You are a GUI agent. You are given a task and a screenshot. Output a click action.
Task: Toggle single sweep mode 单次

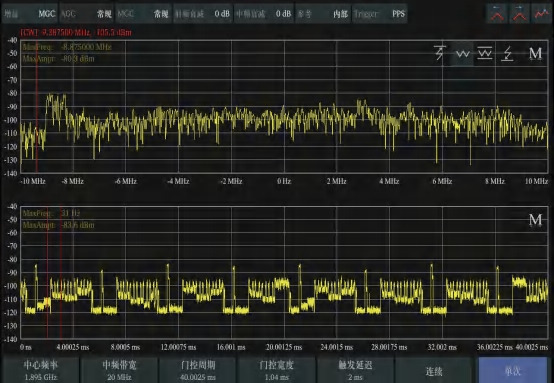[513, 370]
